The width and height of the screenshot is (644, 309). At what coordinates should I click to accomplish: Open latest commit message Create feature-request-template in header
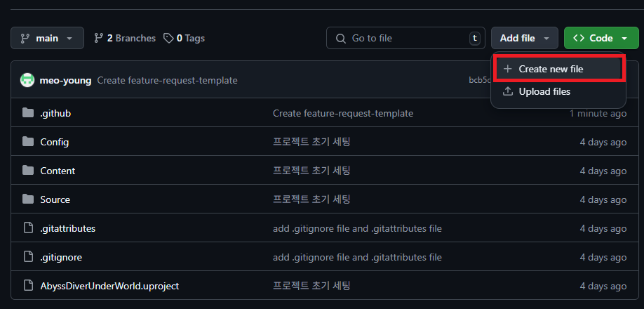pyautogui.click(x=167, y=80)
